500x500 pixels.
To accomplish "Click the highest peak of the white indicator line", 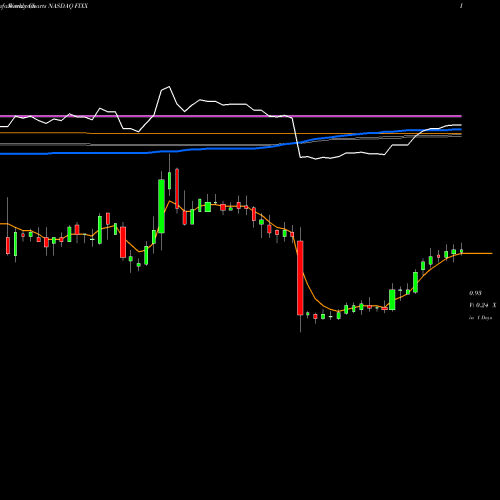I will 169,87.
